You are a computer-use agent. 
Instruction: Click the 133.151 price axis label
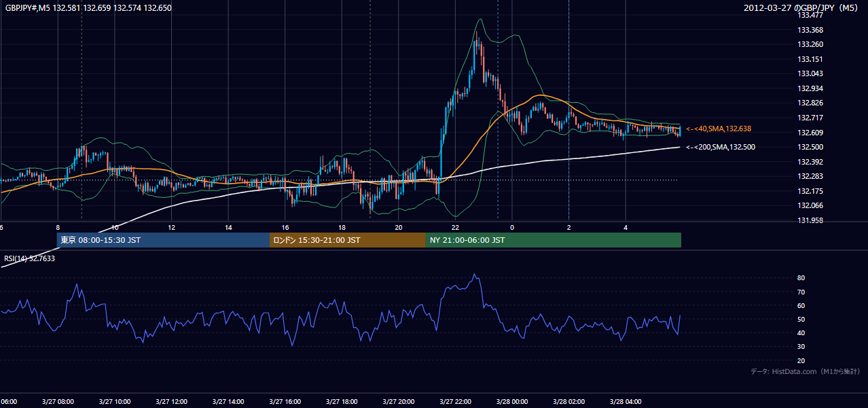point(810,59)
